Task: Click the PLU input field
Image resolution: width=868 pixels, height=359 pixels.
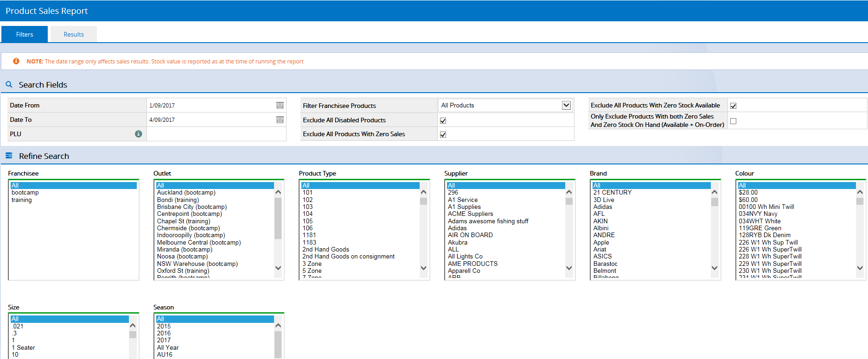Action: pos(216,134)
